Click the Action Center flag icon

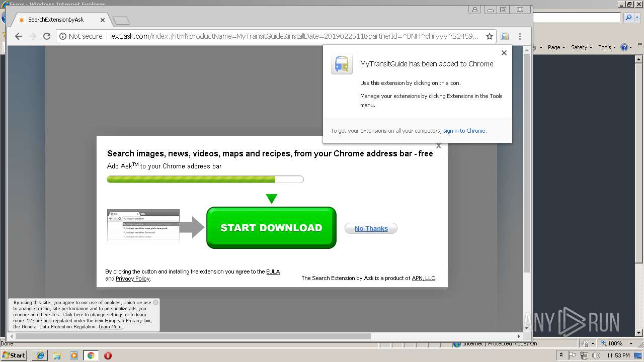572,355
